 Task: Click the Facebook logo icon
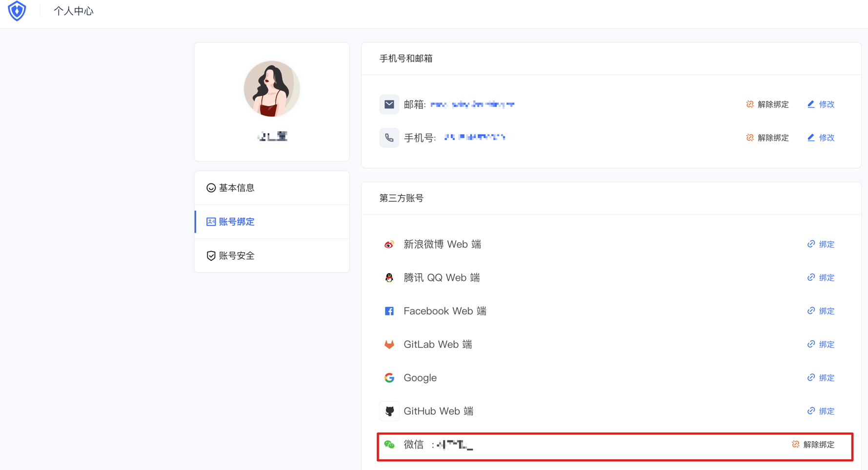(389, 311)
